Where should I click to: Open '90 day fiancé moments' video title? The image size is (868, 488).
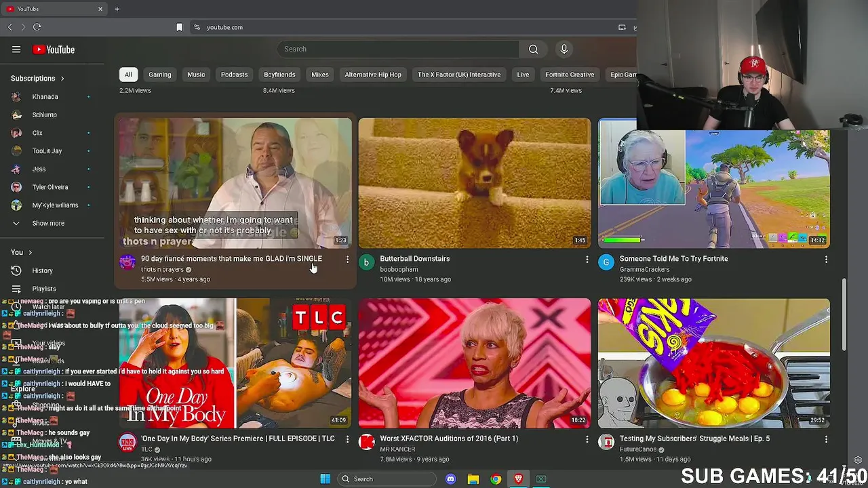coord(231,258)
